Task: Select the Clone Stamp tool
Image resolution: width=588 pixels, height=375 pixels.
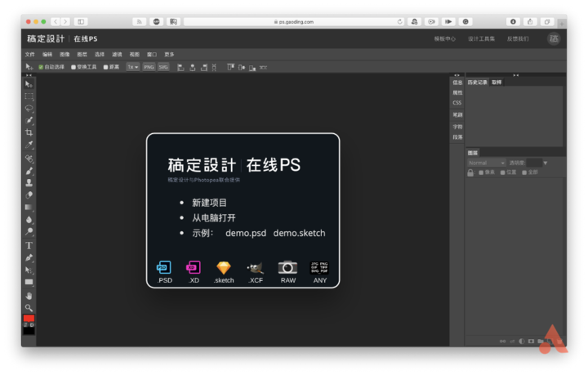Action: tap(29, 183)
